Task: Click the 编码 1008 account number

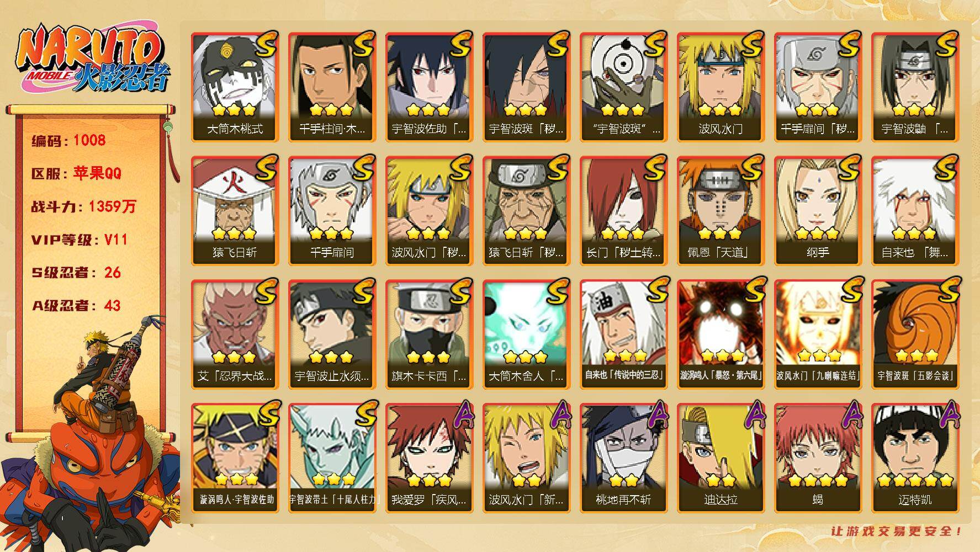Action: [68, 140]
